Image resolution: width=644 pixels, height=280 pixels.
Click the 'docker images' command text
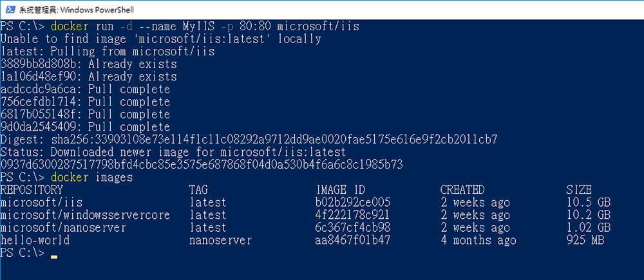click(91, 178)
